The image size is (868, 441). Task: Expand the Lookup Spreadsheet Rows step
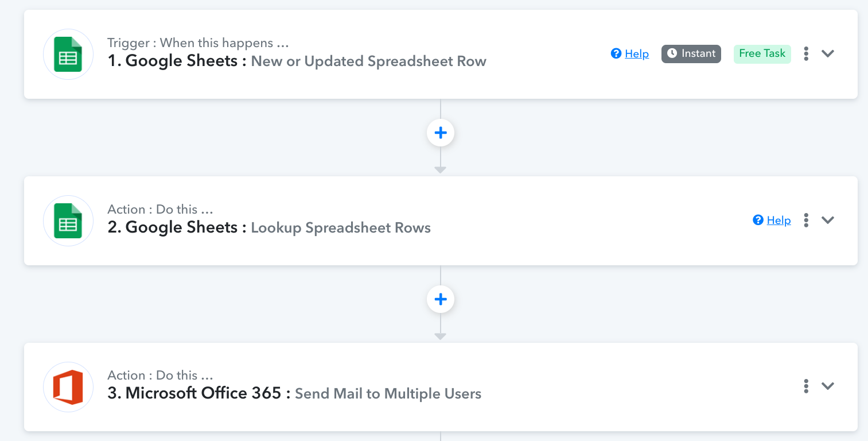tap(827, 220)
